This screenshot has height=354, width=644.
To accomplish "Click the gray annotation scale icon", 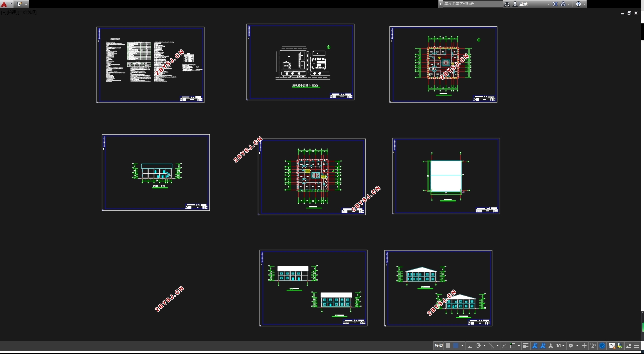I will click(551, 346).
